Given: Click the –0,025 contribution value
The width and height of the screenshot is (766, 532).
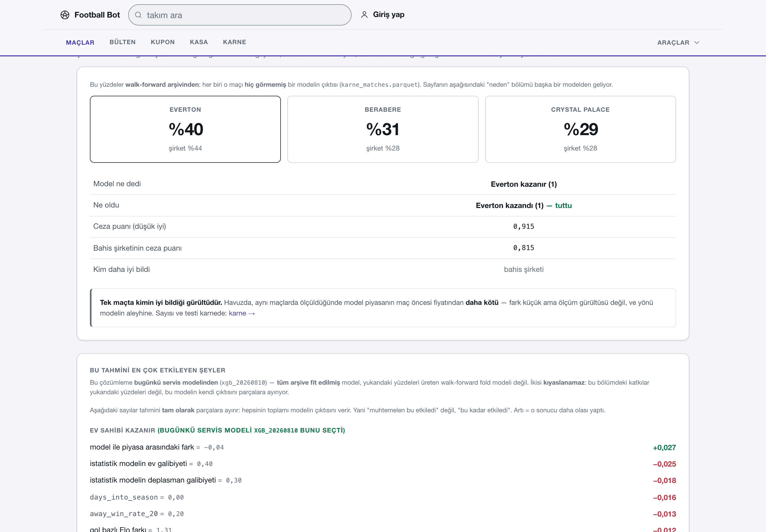Looking at the screenshot, I should point(664,464).
